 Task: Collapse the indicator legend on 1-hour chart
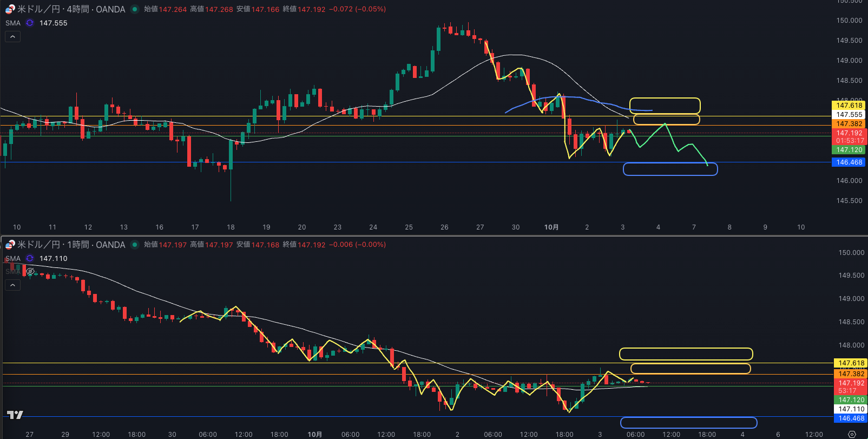(x=12, y=285)
